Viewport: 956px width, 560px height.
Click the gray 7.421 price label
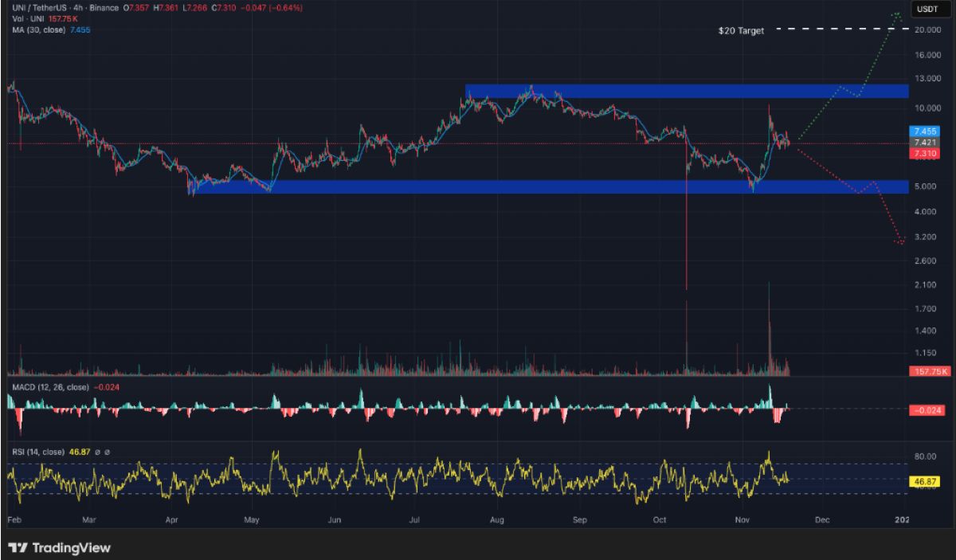(x=926, y=142)
